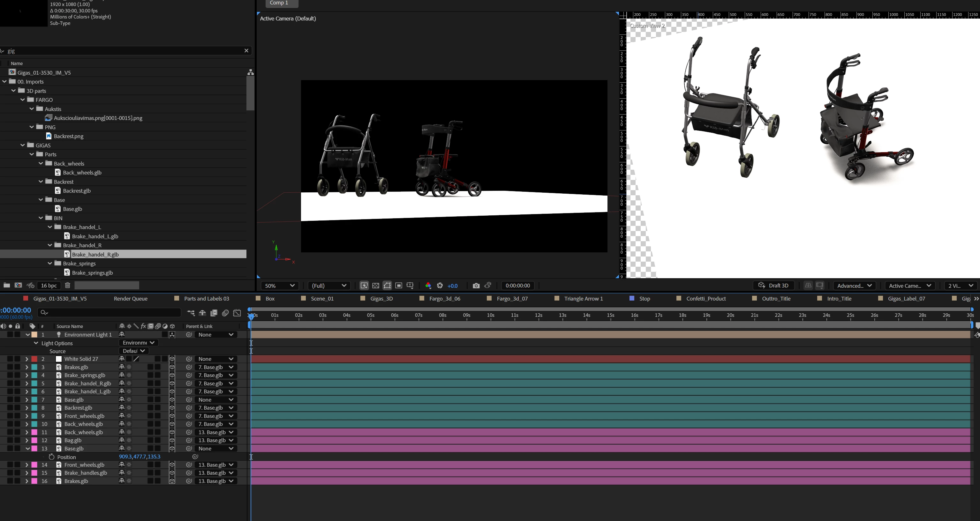Toggle 3D layer switch for Bag.glb

pyautogui.click(x=172, y=440)
